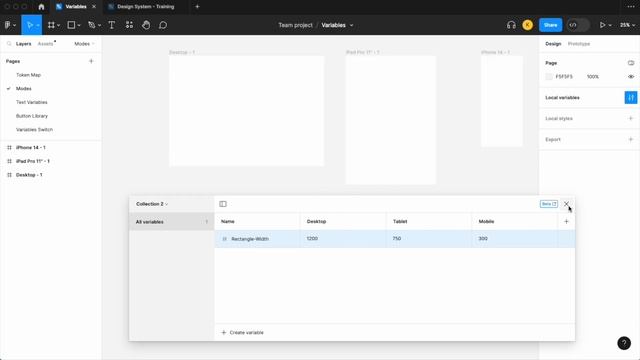The height and width of the screenshot is (360, 640).
Task: Select the Text tool
Action: [x=111, y=25]
